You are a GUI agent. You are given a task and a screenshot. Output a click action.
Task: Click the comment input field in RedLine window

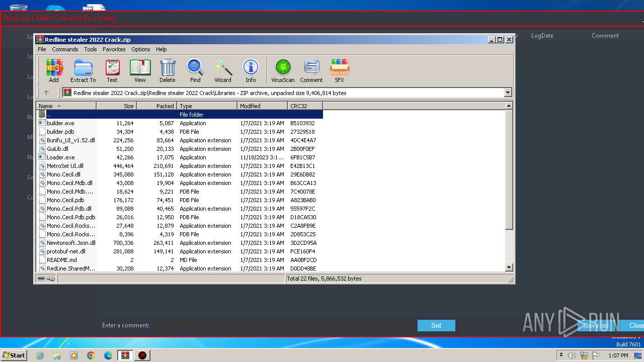pyautogui.click(x=284, y=325)
